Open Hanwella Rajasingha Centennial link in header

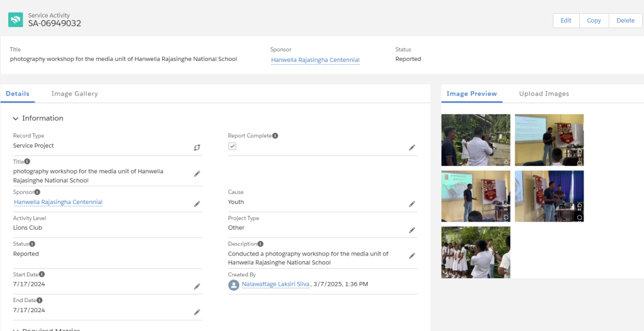pos(316,60)
